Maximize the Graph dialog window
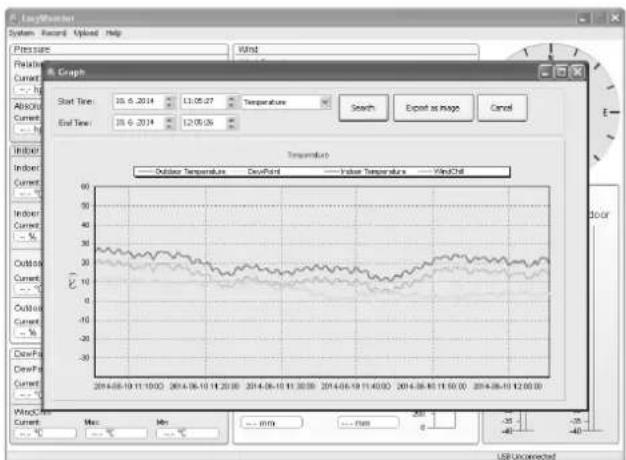 (x=561, y=72)
